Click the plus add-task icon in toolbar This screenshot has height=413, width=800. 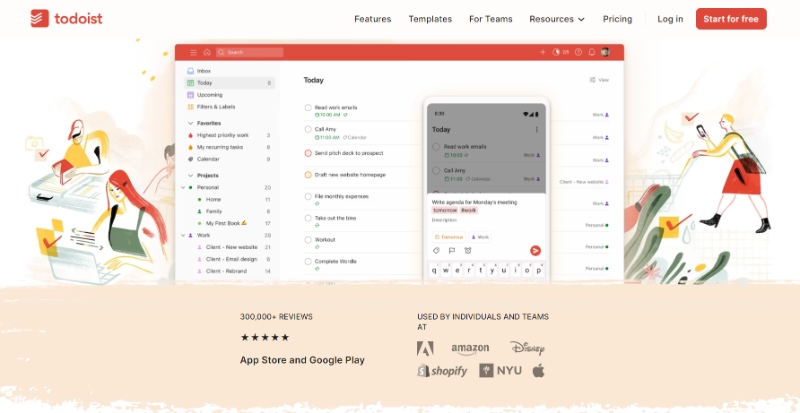pos(543,52)
